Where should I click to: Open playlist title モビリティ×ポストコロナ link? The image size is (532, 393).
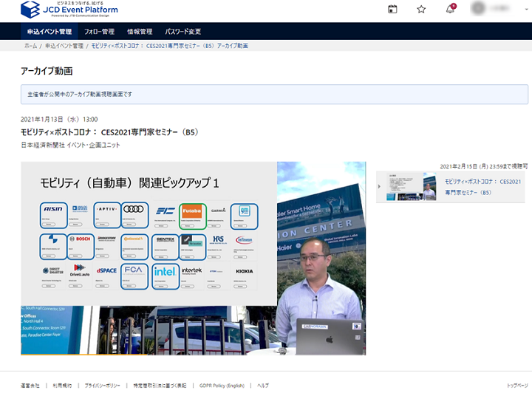tap(482, 187)
